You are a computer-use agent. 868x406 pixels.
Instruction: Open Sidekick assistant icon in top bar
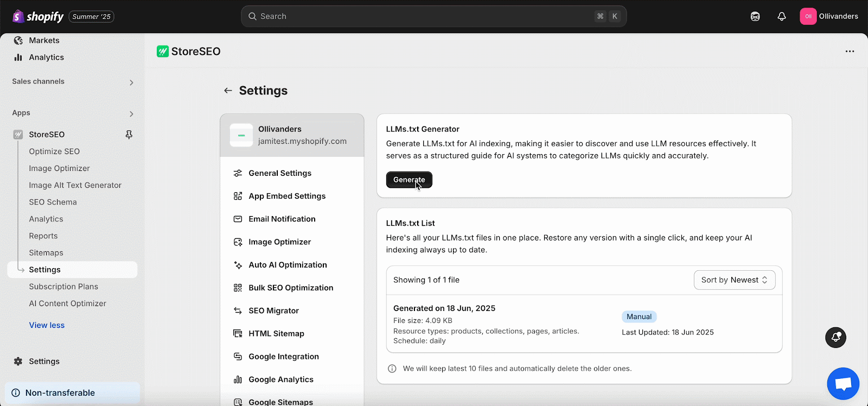(755, 16)
